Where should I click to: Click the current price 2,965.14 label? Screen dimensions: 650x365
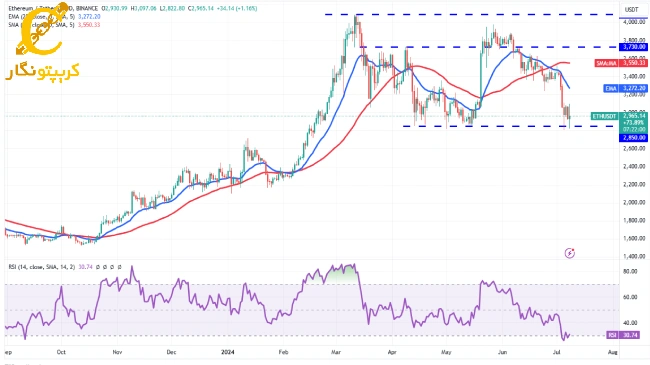[x=633, y=116]
